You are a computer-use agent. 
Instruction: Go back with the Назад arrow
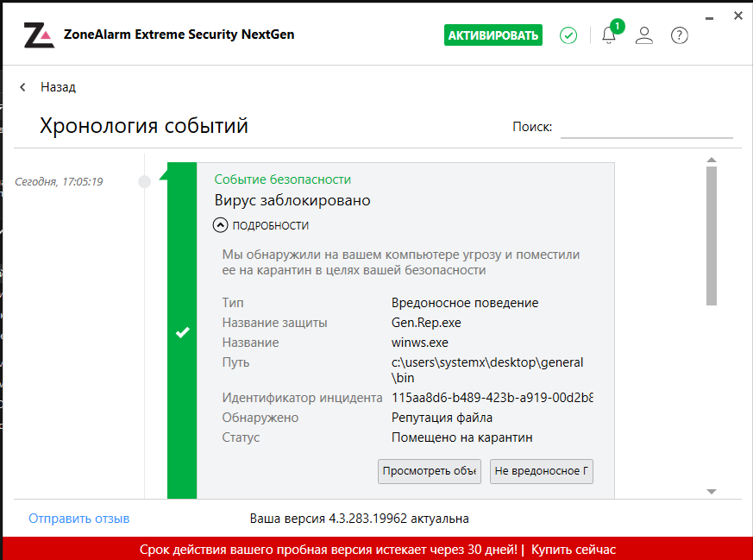click(x=22, y=87)
